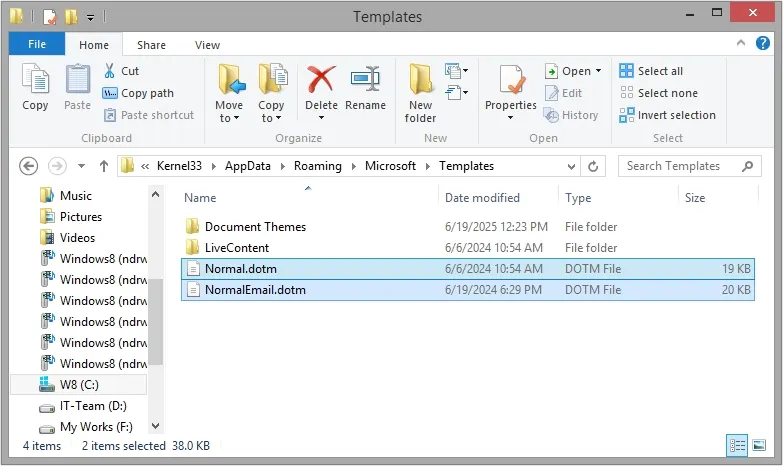This screenshot has height=466, width=783.
Task: Open the File tab
Action: [x=37, y=44]
